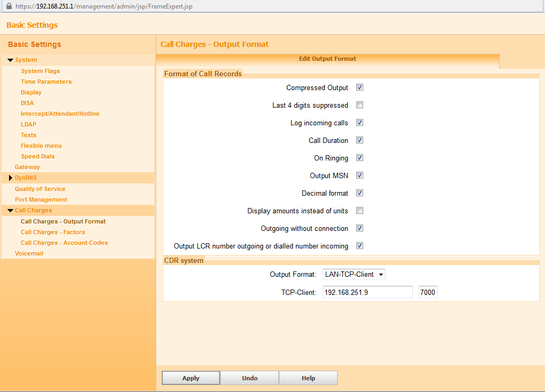Collapse the System tree node arrow
545x392 pixels.
(11, 60)
